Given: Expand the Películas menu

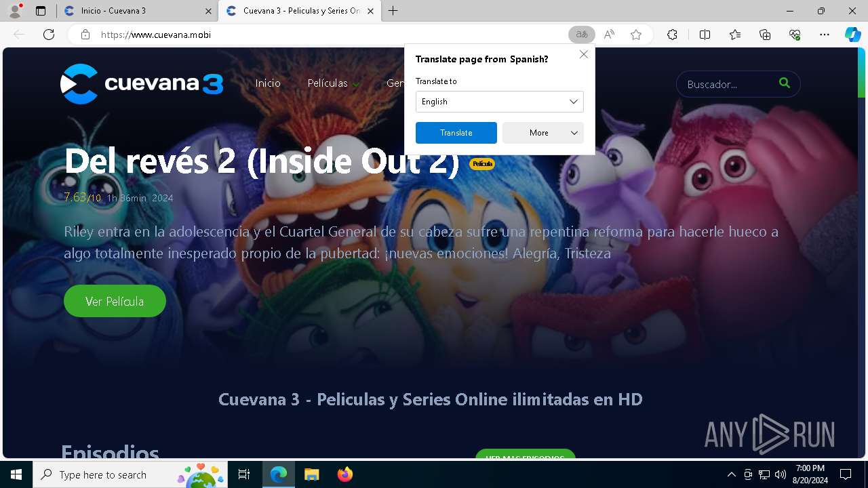Looking at the screenshot, I should pyautogui.click(x=334, y=83).
